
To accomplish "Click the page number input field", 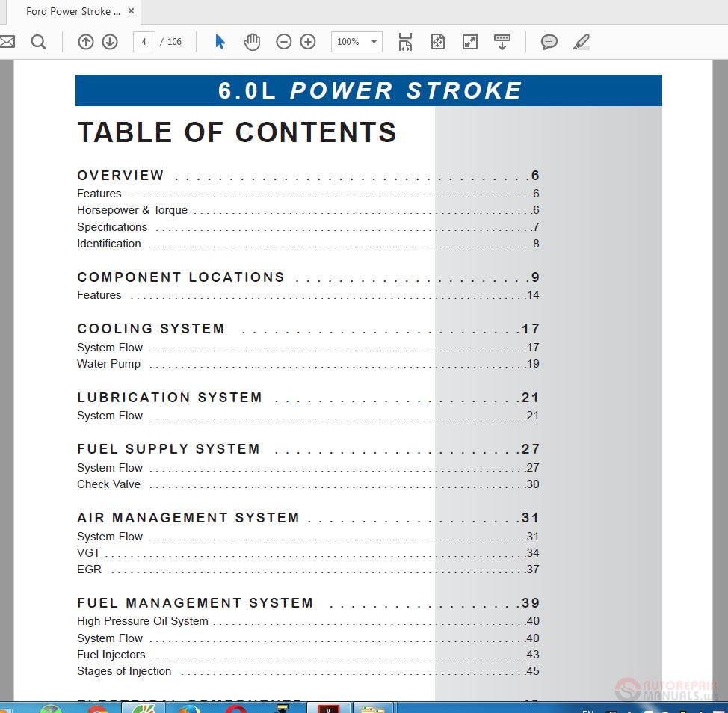I will 144,42.
